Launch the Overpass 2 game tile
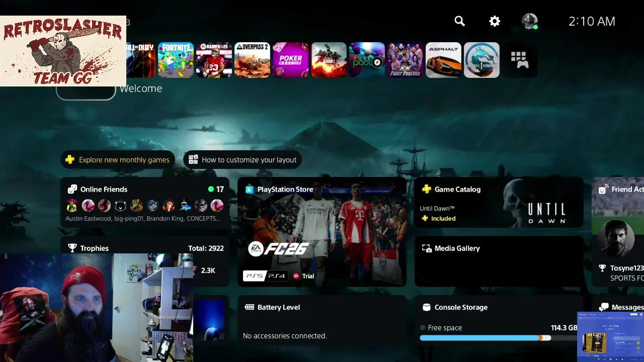This screenshot has height=362, width=644. 252,60
